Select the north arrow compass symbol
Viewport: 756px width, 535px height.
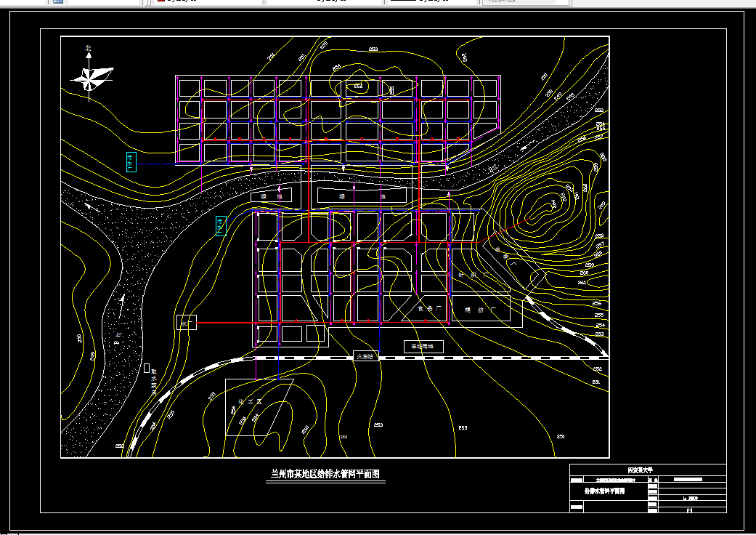click(x=91, y=73)
